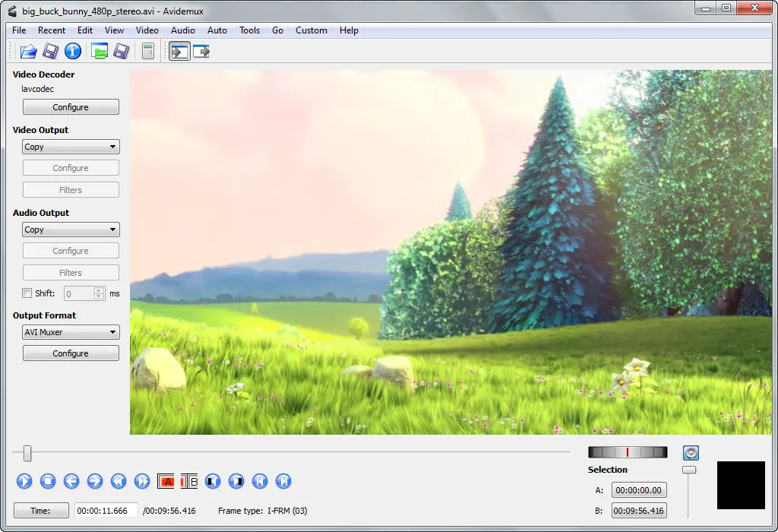Viewport: 778px width, 532px height.
Task: Open video Filters settings
Action: 70,189
